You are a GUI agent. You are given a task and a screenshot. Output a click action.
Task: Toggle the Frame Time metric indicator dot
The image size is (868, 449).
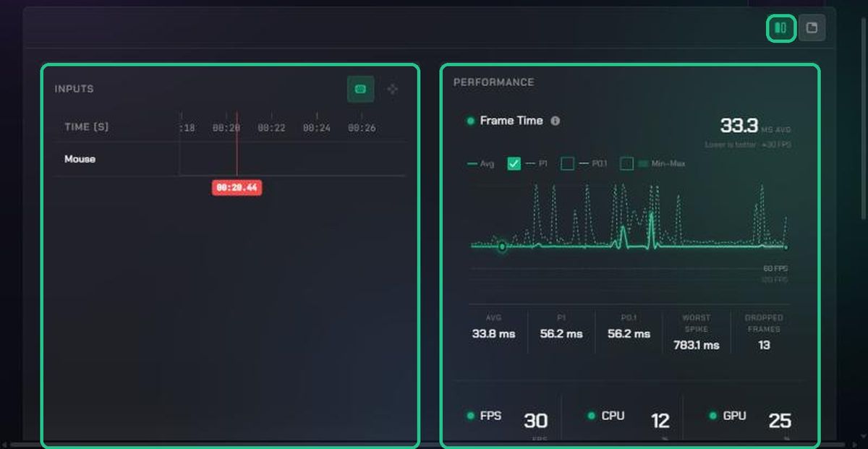point(471,121)
